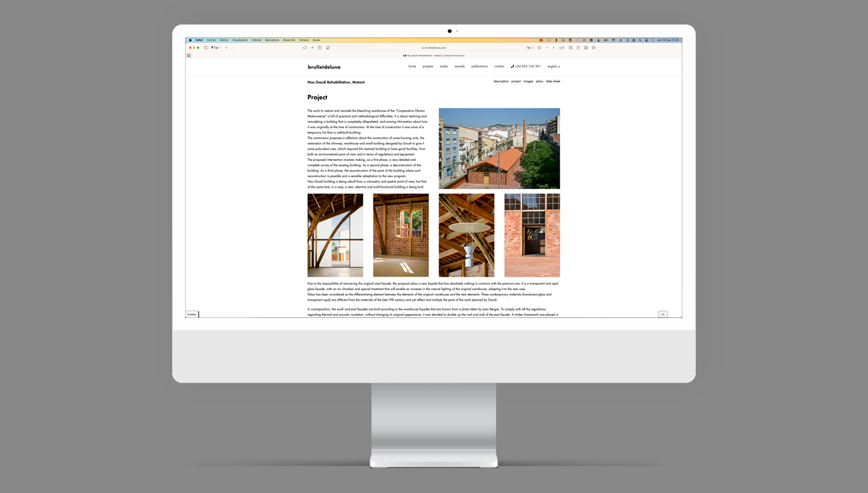Image resolution: width=868 pixels, height=493 pixels.
Task: Switch to the images section of the project page
Action: [x=527, y=81]
